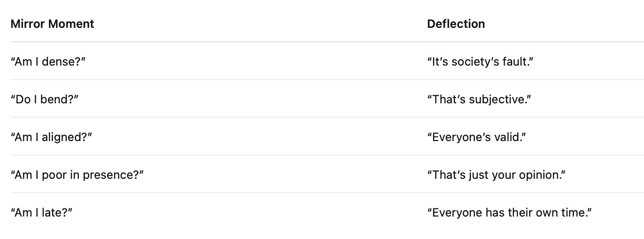Screen dimensions: 644x239
Task: Select the "Do I bend?" cell
Action: point(45,99)
